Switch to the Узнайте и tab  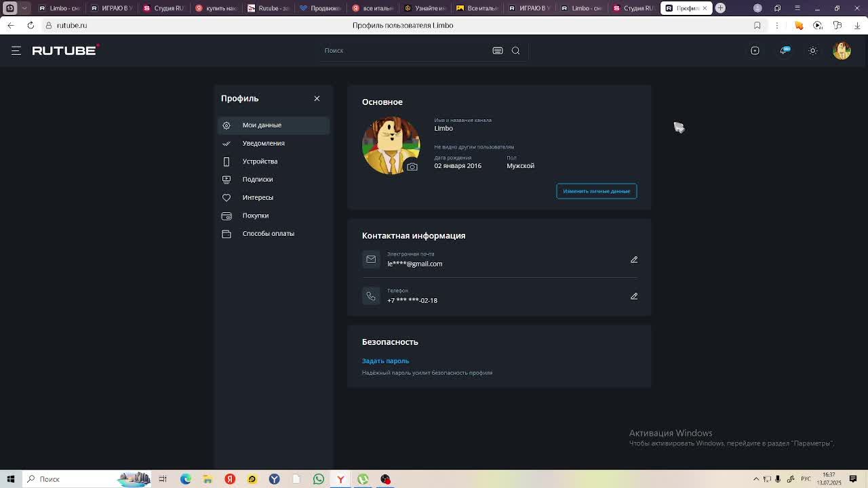tap(425, 8)
